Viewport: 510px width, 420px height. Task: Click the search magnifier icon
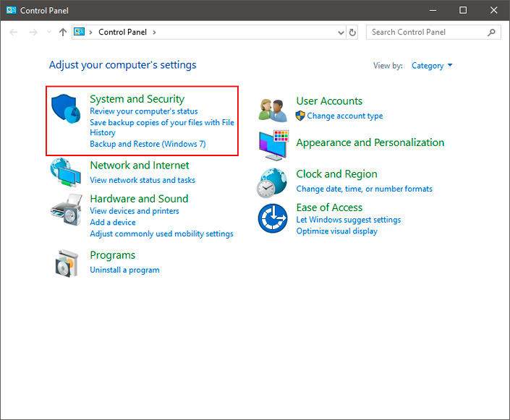pyautogui.click(x=491, y=33)
